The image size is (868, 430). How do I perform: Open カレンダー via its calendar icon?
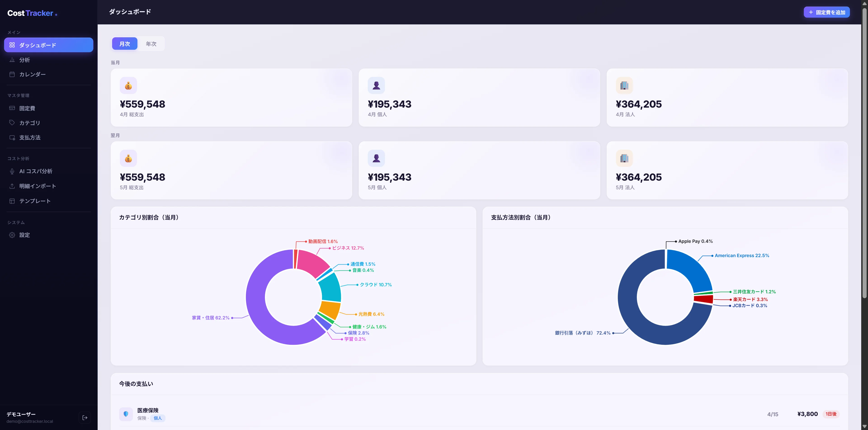click(x=12, y=74)
